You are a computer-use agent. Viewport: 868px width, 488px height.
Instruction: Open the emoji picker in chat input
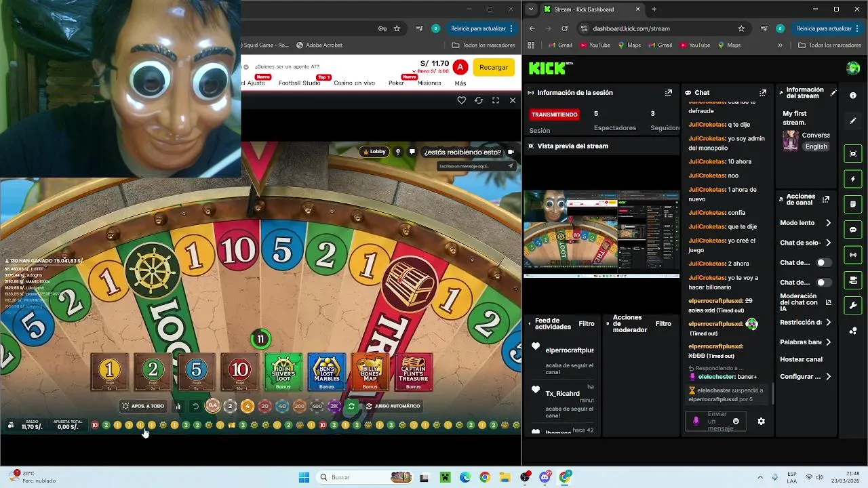click(x=736, y=421)
